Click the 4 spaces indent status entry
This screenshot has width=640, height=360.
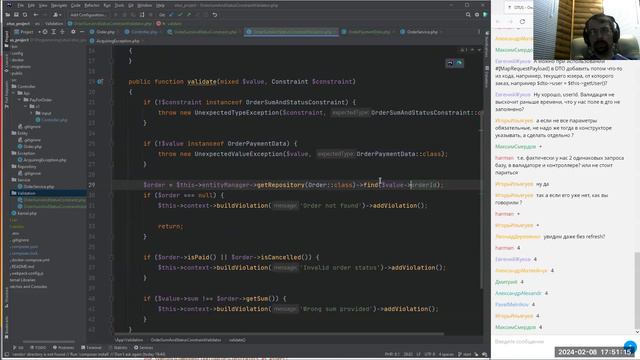click(x=446, y=354)
